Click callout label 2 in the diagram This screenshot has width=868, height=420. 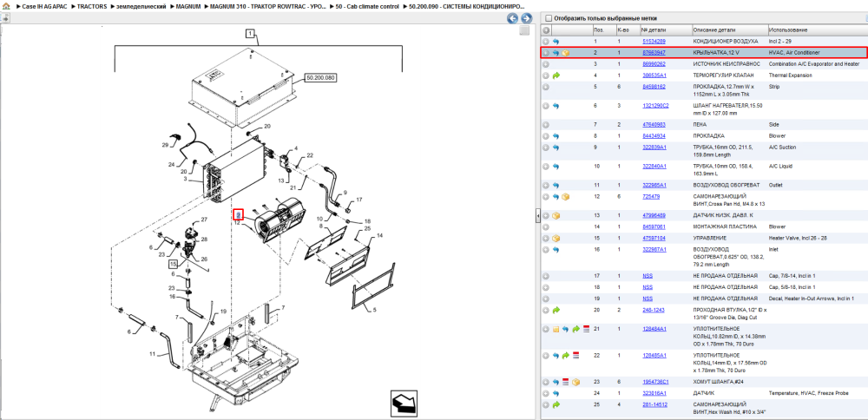point(238,214)
